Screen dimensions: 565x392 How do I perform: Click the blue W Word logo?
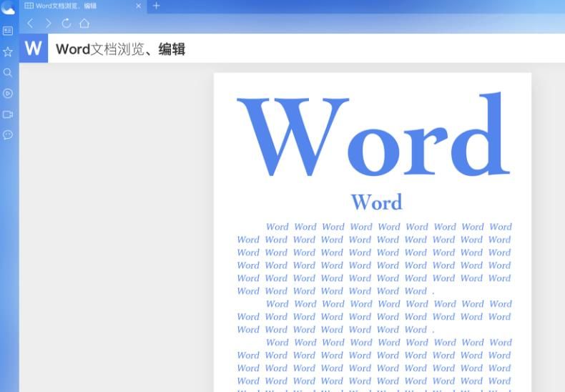[34, 48]
